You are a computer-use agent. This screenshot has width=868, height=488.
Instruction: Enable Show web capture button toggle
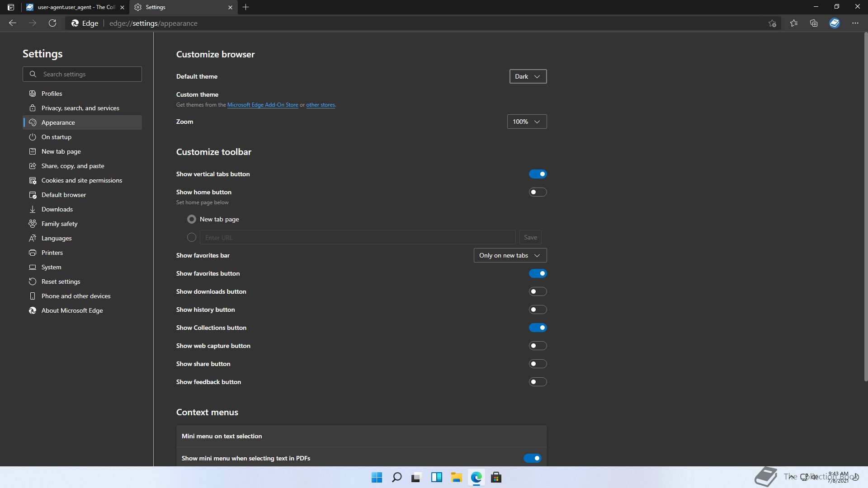pos(538,346)
